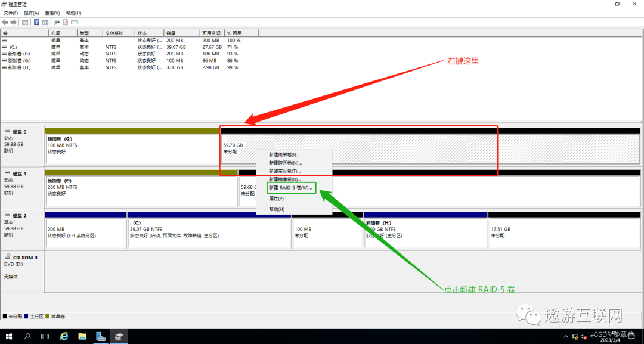Sort by the % 可用 column header
The height and width of the screenshot is (344, 644).
tap(241, 33)
